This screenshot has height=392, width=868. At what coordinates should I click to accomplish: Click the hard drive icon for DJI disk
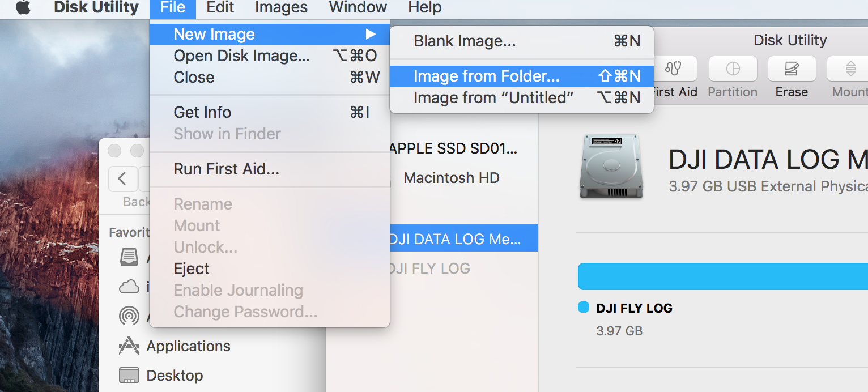pyautogui.click(x=610, y=167)
